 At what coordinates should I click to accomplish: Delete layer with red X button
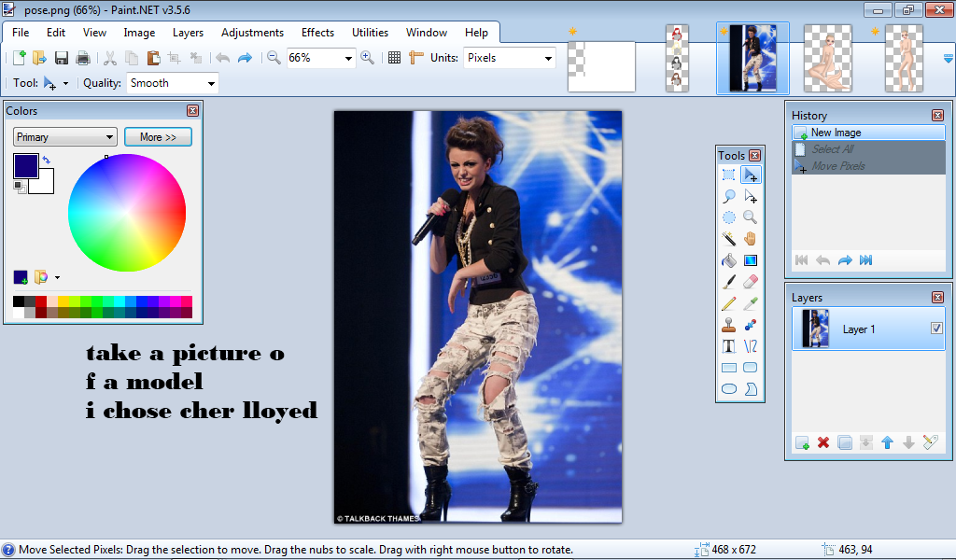(823, 443)
